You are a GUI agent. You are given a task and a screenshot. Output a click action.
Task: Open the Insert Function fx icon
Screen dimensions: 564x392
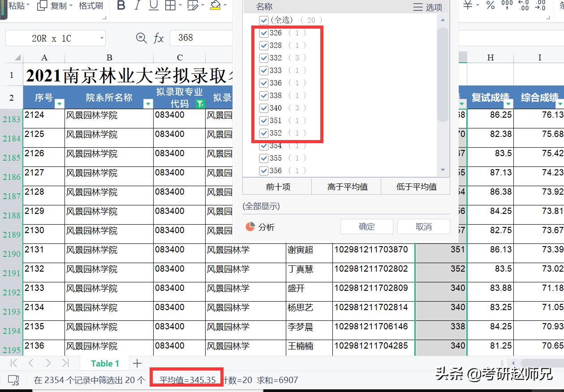click(158, 38)
